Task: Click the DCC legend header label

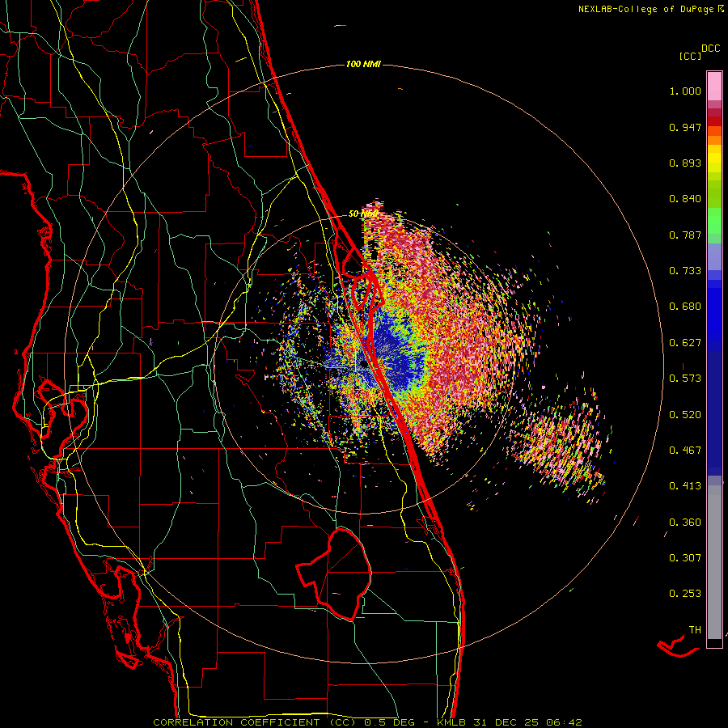Action: coord(711,49)
